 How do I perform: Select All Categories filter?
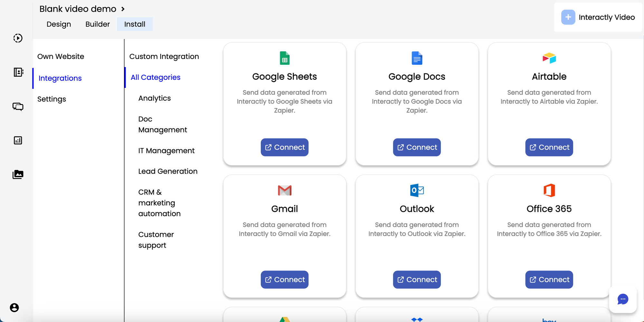pyautogui.click(x=156, y=77)
